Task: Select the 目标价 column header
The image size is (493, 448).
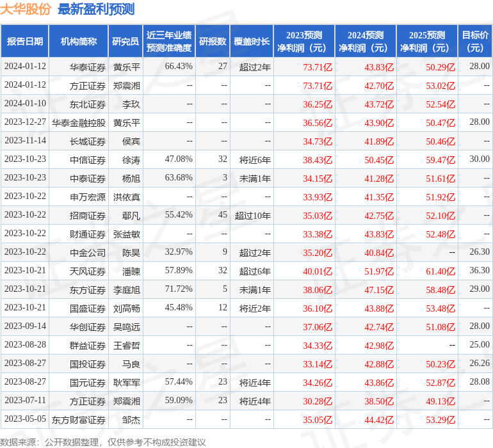Action: click(475, 41)
